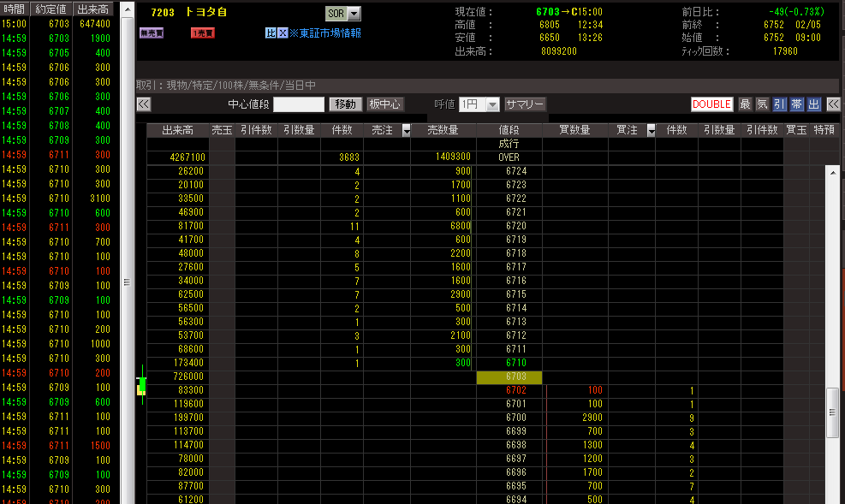
Task: Click the highlighted 6703 current price cell
Action: click(509, 377)
